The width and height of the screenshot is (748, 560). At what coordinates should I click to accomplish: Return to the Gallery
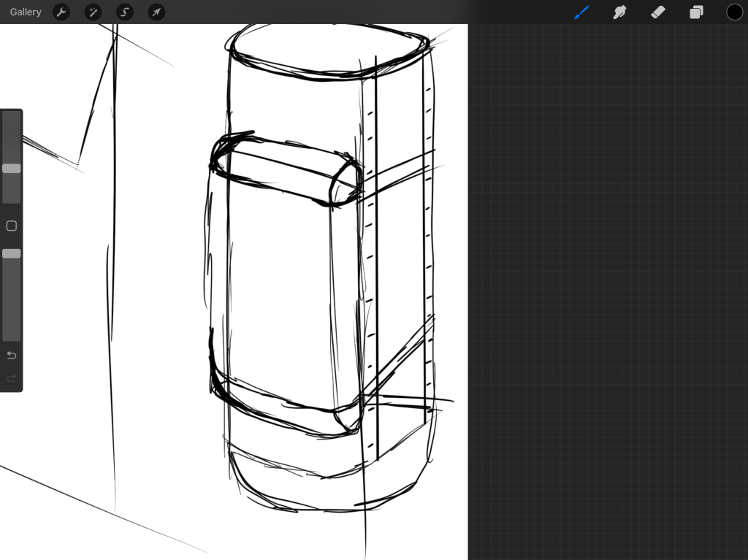26,12
